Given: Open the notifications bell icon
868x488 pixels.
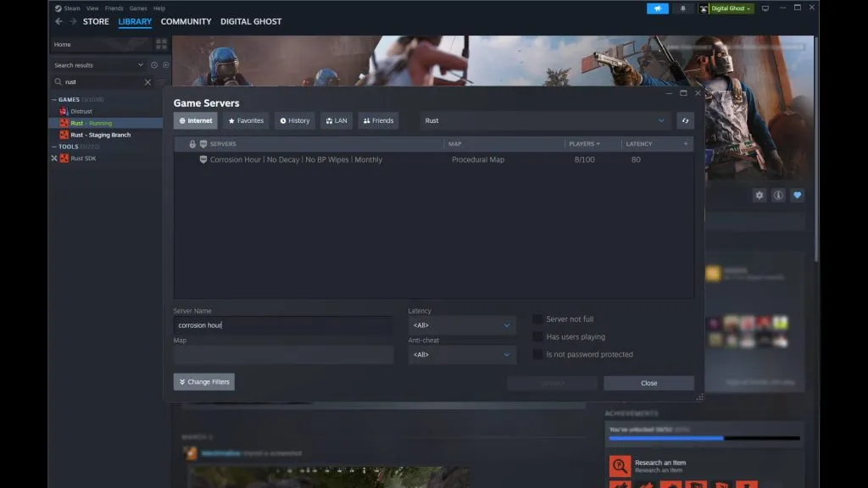Looking at the screenshot, I should (x=682, y=8).
